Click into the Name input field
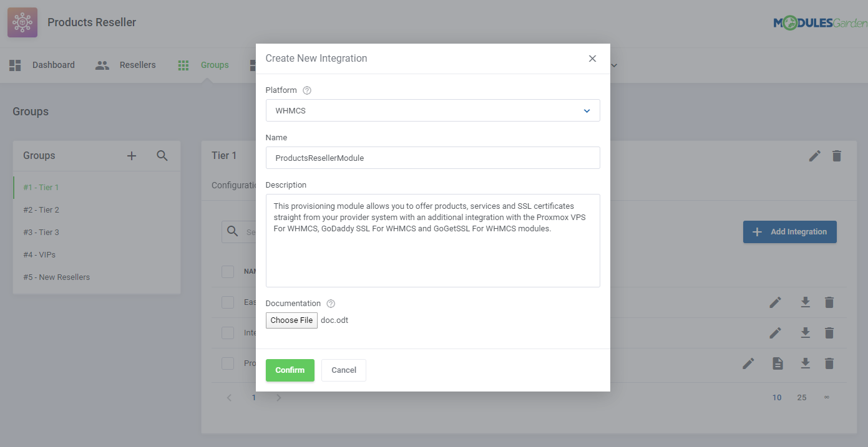 coord(432,158)
